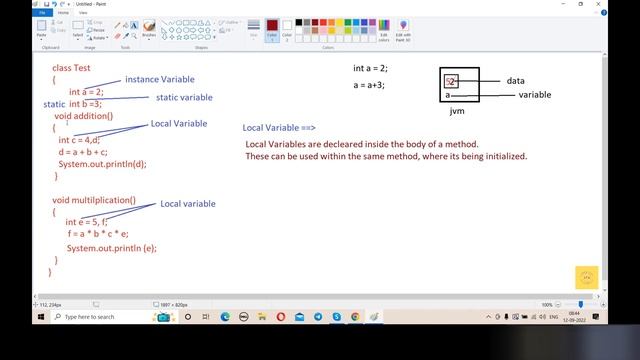
Task: Open the shape Outline dropdown
Action: pos(230,22)
